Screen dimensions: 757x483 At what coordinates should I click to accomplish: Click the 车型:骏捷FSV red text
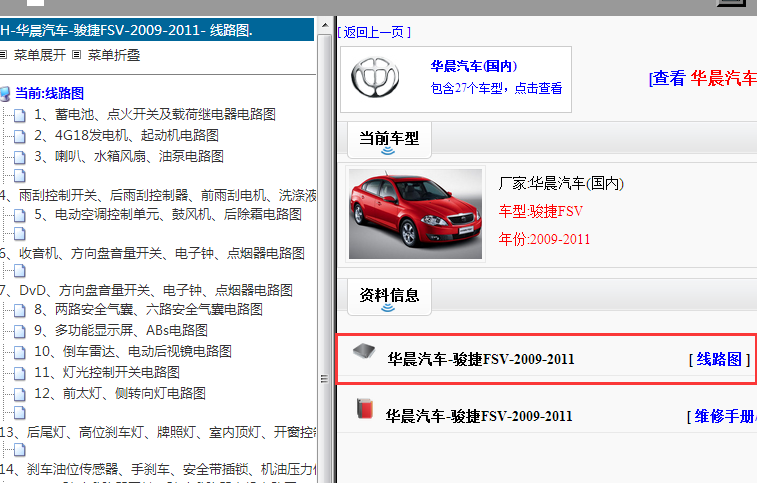[x=541, y=211]
